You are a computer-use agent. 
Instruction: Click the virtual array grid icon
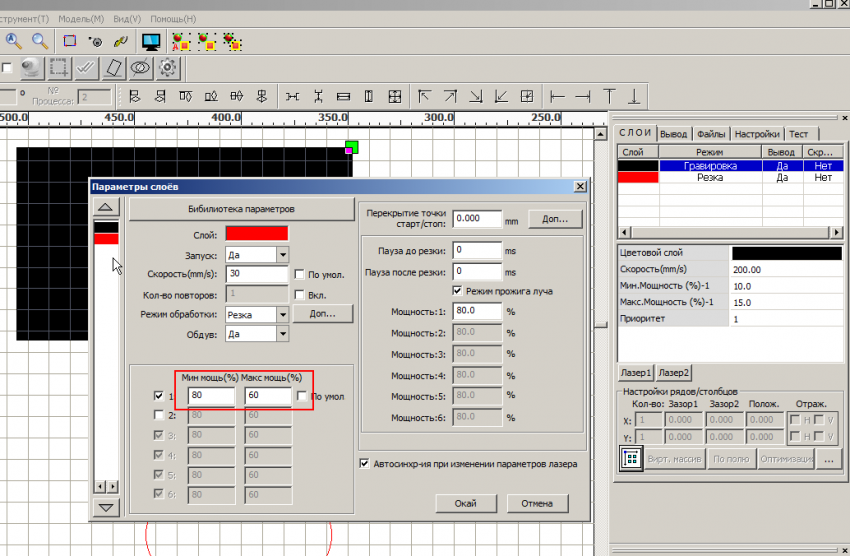tap(631, 460)
